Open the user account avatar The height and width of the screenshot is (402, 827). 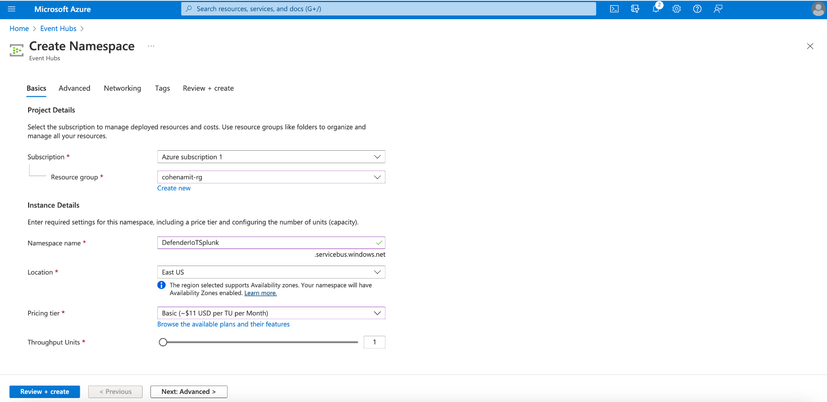[x=819, y=9]
